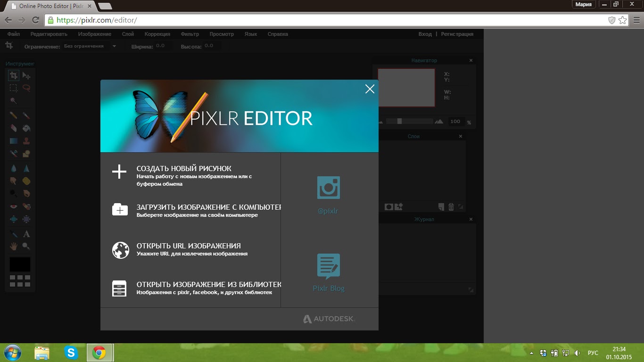The width and height of the screenshot is (644, 362).
Task: Select the rectangular Marquee tool
Action: click(x=14, y=88)
